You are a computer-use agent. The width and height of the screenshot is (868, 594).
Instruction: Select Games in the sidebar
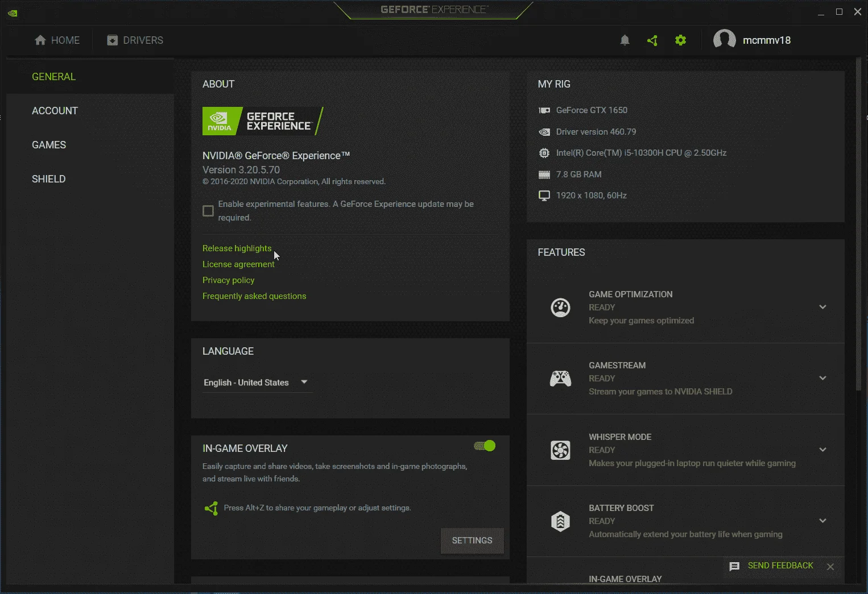coord(90,145)
